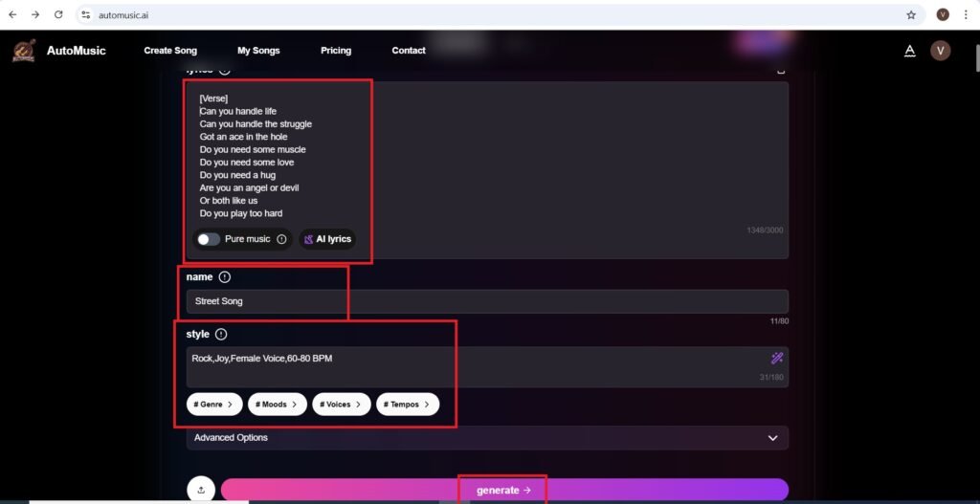The image size is (980, 504).
Task: Open the user avatar in site header
Action: pyautogui.click(x=941, y=51)
